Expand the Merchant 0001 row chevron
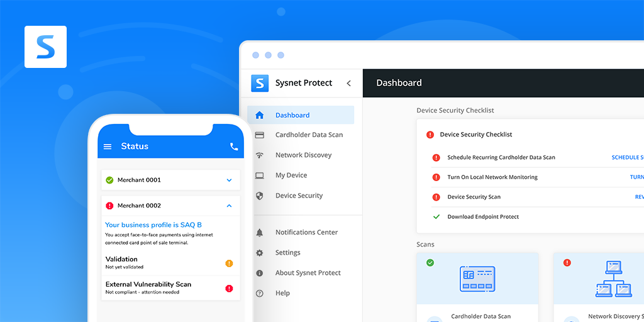The image size is (644, 322). click(x=229, y=180)
